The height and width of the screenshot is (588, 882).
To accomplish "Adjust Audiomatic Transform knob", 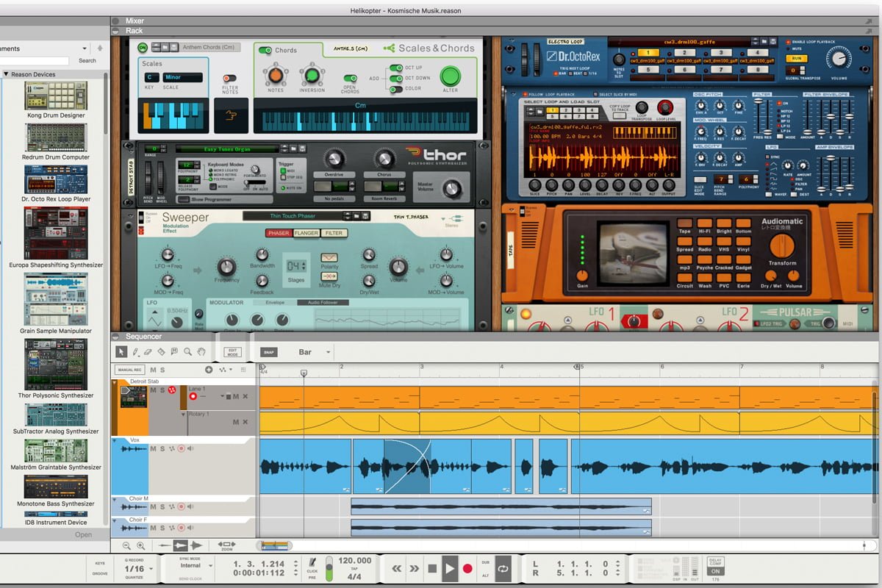I will tap(782, 245).
